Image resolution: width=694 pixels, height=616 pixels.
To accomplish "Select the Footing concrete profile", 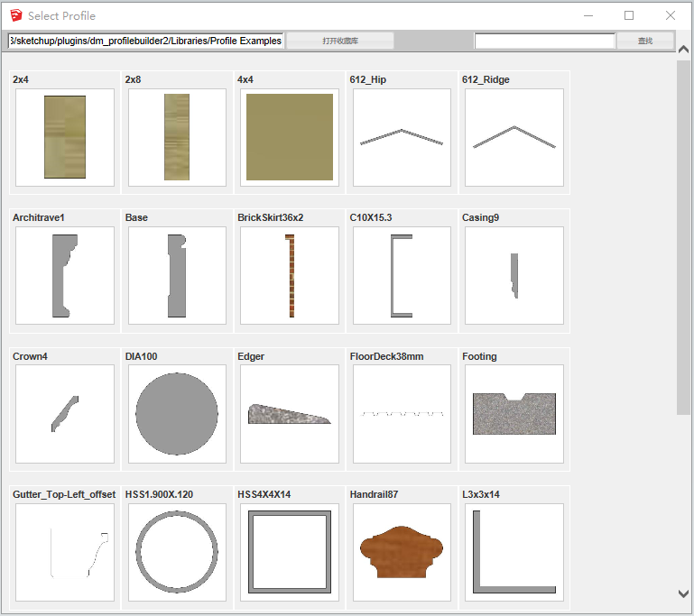I will pos(514,414).
